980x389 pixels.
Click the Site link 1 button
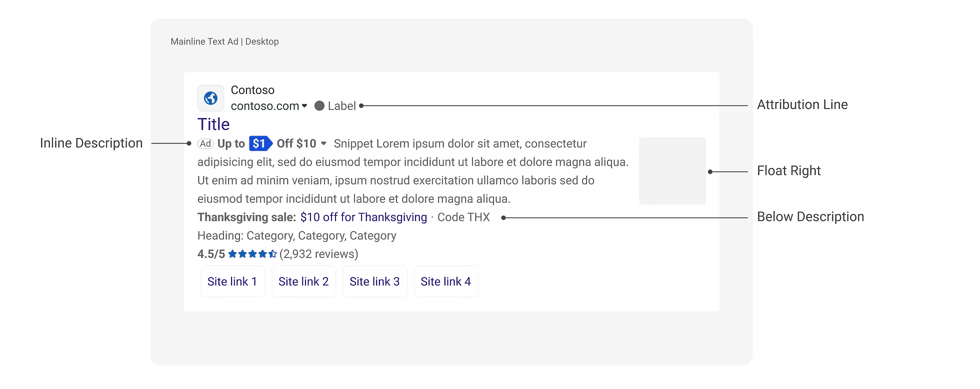[x=232, y=282]
